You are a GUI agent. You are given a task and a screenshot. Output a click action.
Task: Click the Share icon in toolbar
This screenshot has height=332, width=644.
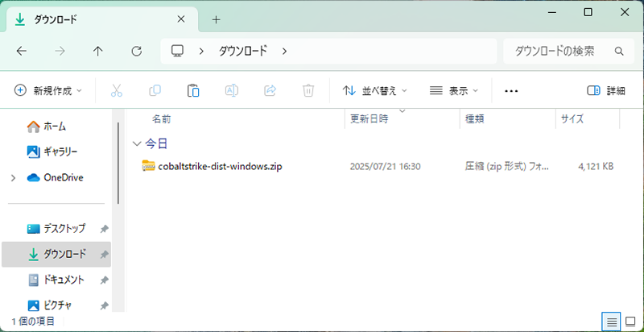click(x=270, y=91)
